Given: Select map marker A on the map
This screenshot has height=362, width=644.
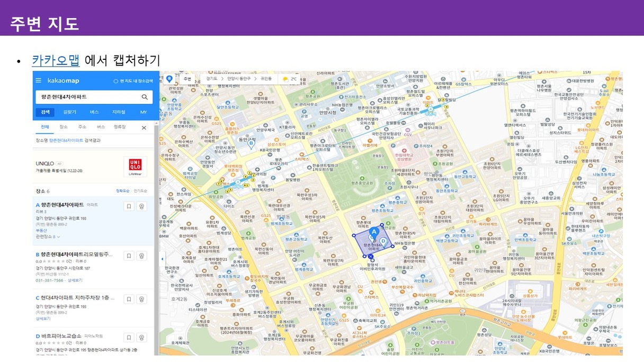Looking at the screenshot, I should (x=373, y=232).
